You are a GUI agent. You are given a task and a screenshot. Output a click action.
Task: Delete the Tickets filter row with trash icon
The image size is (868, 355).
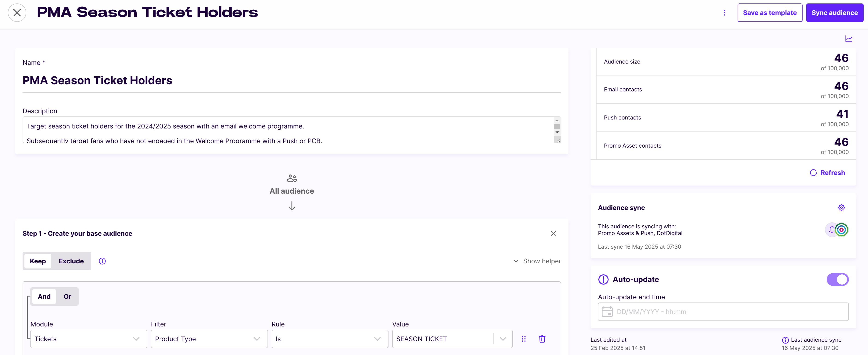(x=542, y=339)
